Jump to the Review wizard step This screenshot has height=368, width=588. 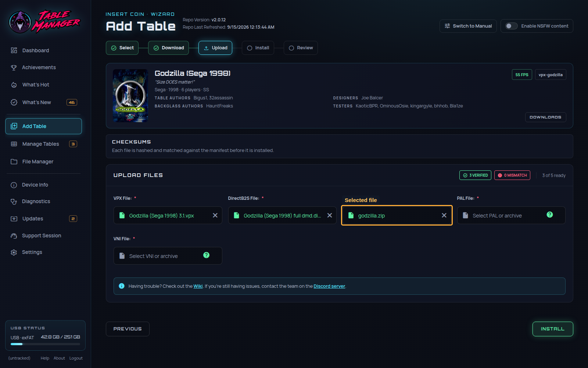pyautogui.click(x=301, y=48)
